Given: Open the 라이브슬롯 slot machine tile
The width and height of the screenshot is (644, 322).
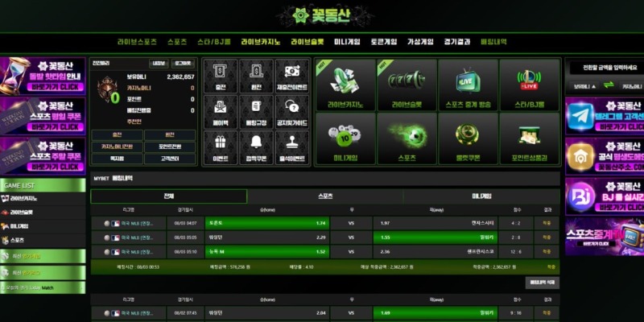Looking at the screenshot, I should pos(407,85).
